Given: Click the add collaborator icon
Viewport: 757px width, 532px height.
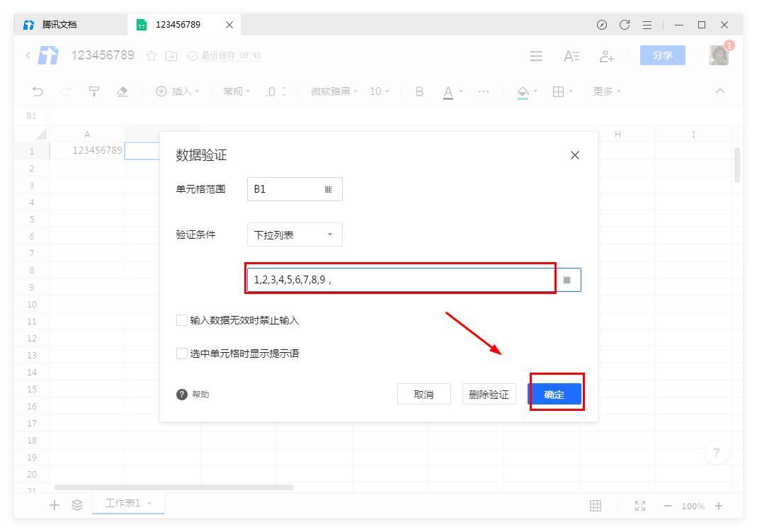Looking at the screenshot, I should coord(606,56).
